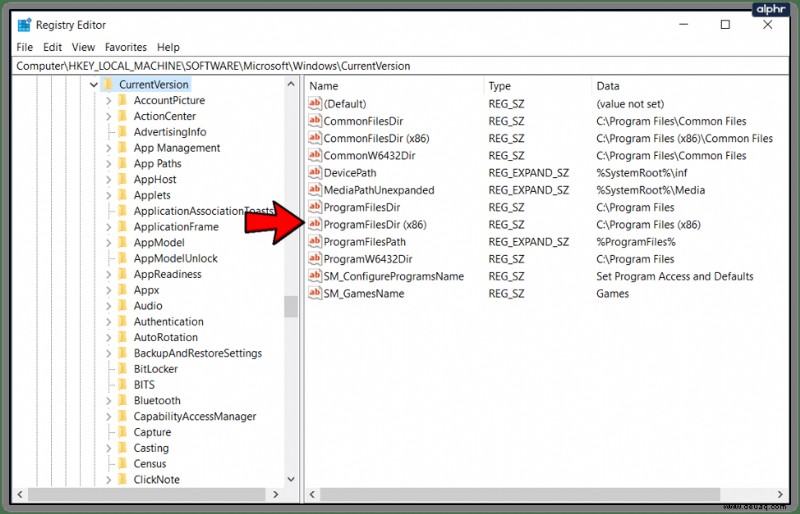Select the ClickNote key
Screen dimensions: 800x514
(x=156, y=479)
